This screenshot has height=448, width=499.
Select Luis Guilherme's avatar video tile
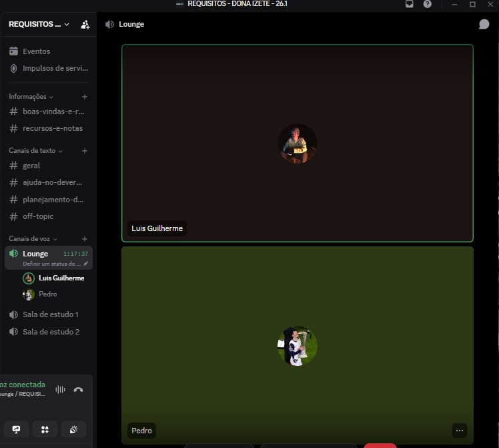pyautogui.click(x=298, y=144)
